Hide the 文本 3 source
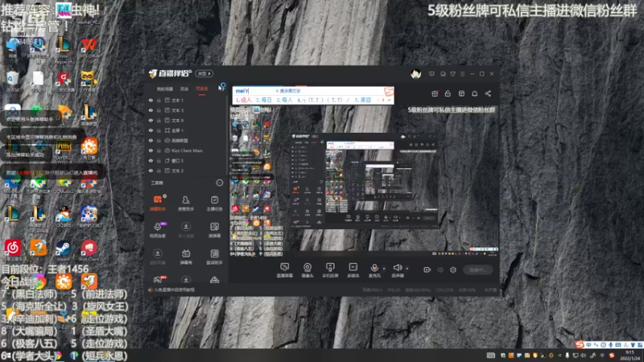The height and width of the screenshot is (362, 644). [151, 110]
